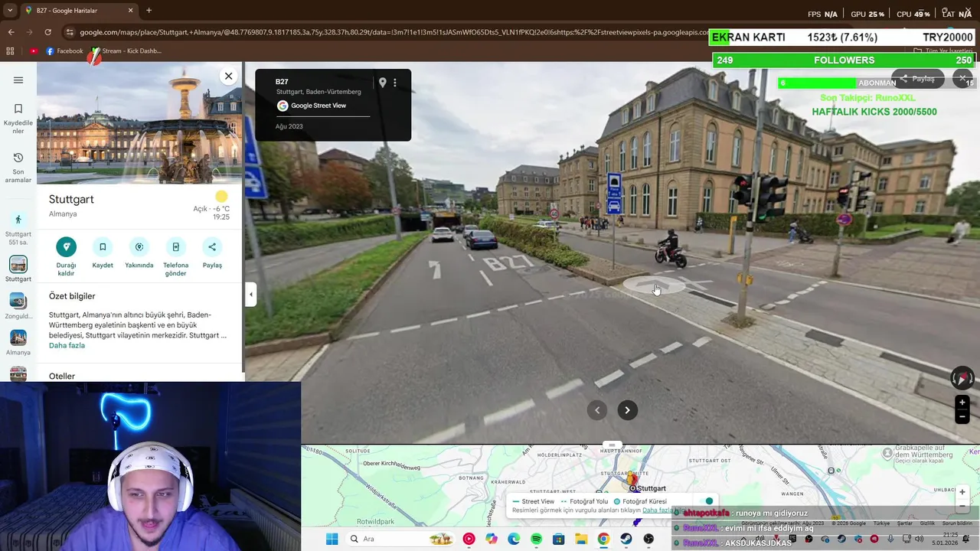The image size is (980, 551).
Task: Collapse the side panel arrow
Action: pyautogui.click(x=250, y=295)
